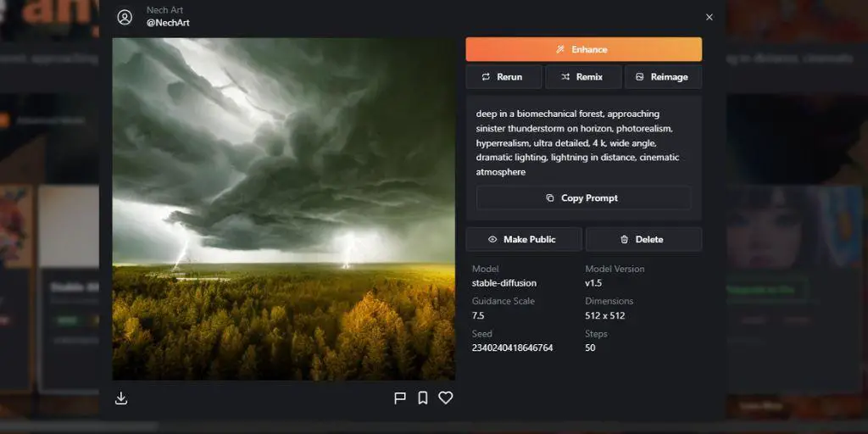Open the Nech Art profile avatar
The height and width of the screenshot is (434, 868).
tap(125, 17)
